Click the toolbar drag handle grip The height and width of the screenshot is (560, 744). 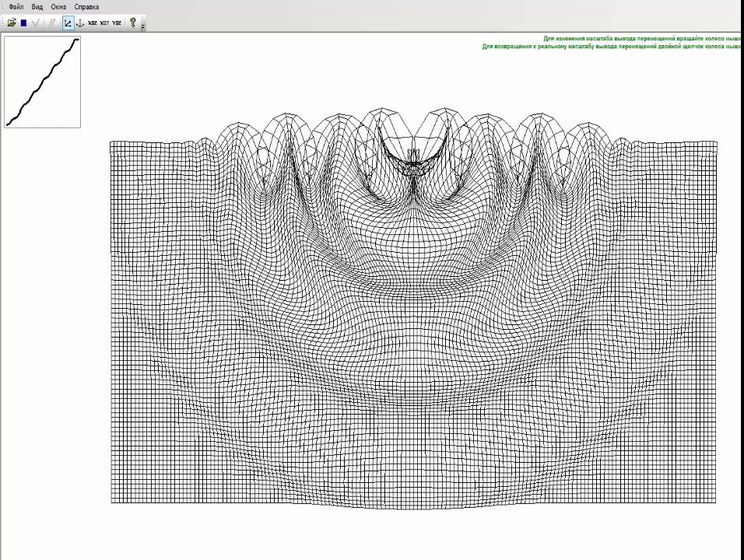coord(3,23)
